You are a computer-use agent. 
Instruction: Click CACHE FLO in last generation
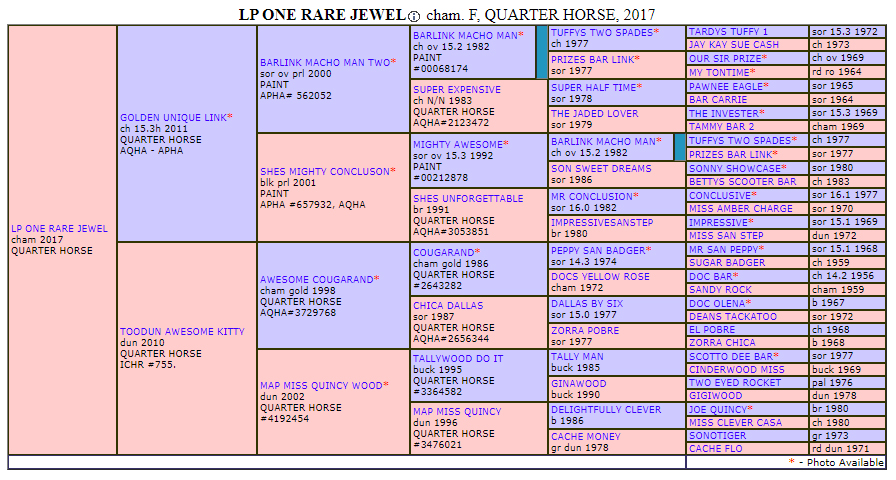tap(715, 449)
